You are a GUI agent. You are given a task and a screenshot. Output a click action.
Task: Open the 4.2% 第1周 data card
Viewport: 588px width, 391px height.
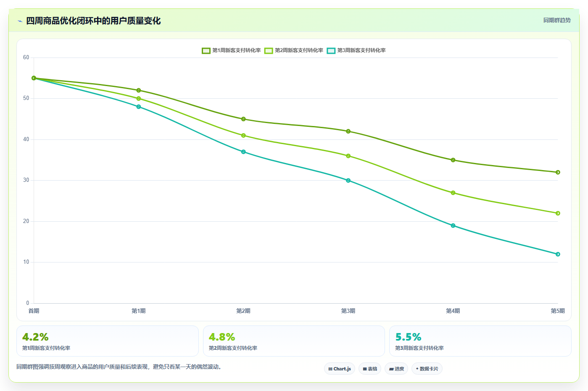point(108,341)
